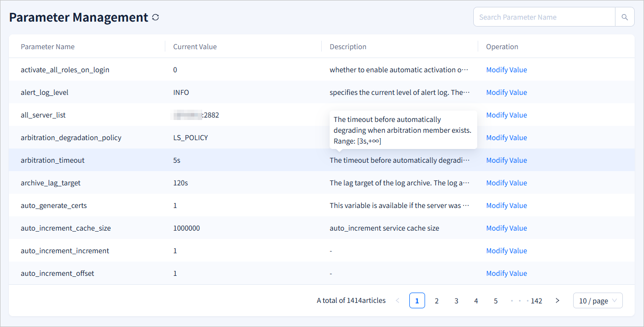This screenshot has width=644, height=327.
Task: Click the alert_log_level parameter name
Action: tap(44, 92)
